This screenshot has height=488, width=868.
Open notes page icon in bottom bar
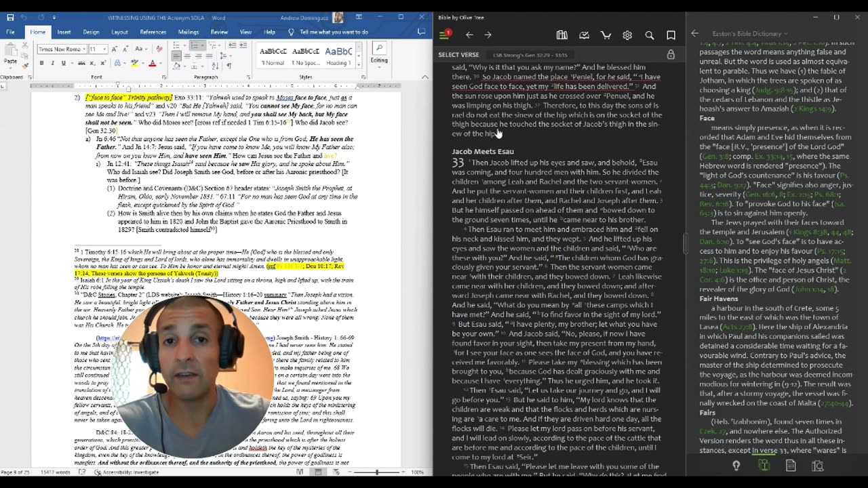tap(791, 466)
